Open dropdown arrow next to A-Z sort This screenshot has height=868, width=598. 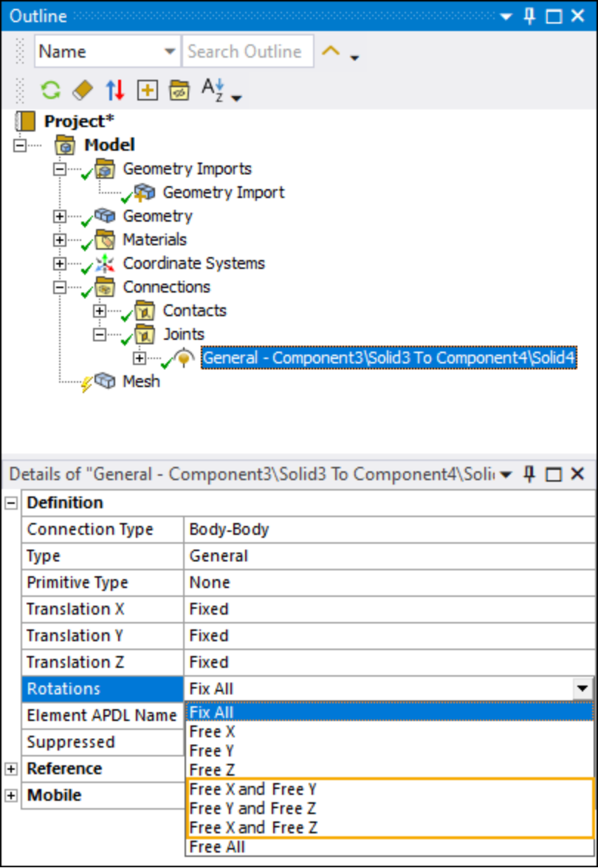237,98
